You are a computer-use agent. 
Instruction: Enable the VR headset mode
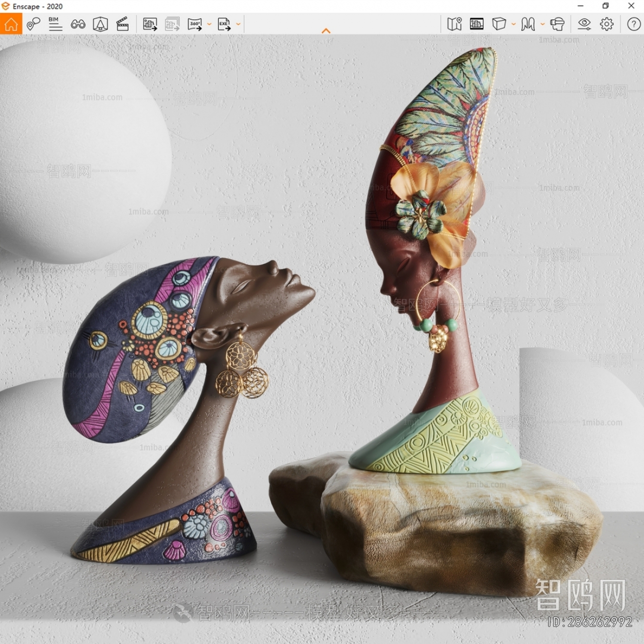pyautogui.click(x=557, y=24)
